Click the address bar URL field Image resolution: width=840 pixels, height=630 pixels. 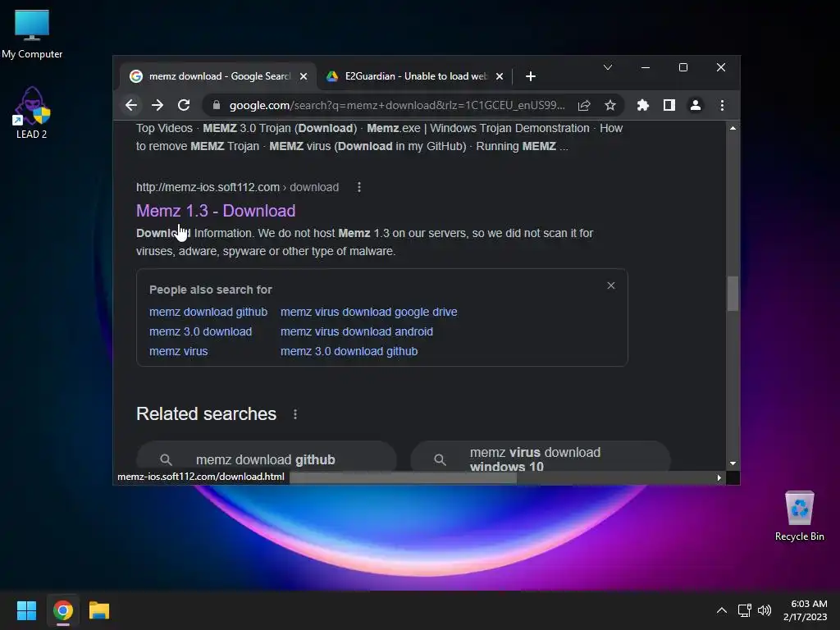pos(396,106)
